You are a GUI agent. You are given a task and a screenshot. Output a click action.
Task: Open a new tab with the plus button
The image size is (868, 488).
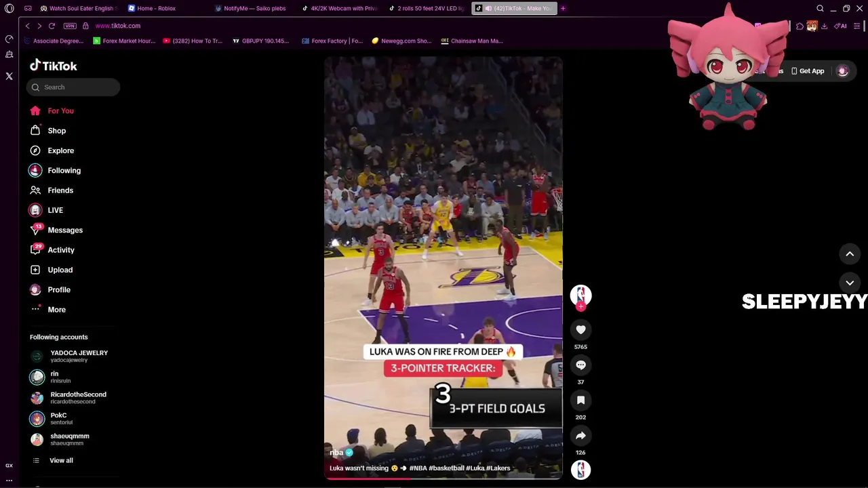(x=563, y=8)
